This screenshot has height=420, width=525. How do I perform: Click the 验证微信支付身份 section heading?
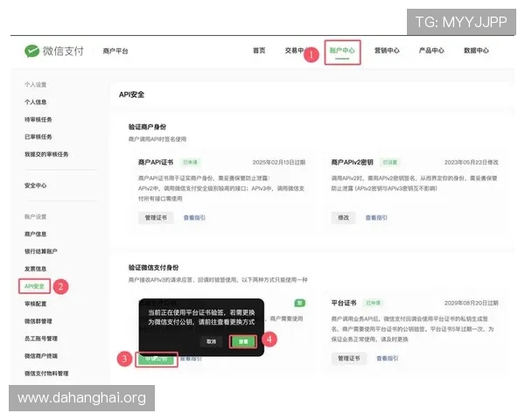(153, 268)
